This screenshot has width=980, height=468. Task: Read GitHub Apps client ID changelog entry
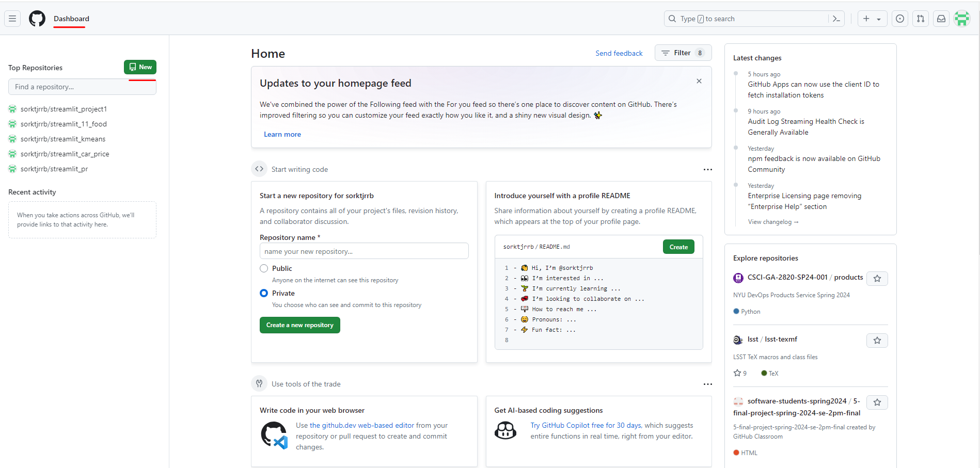click(813, 90)
